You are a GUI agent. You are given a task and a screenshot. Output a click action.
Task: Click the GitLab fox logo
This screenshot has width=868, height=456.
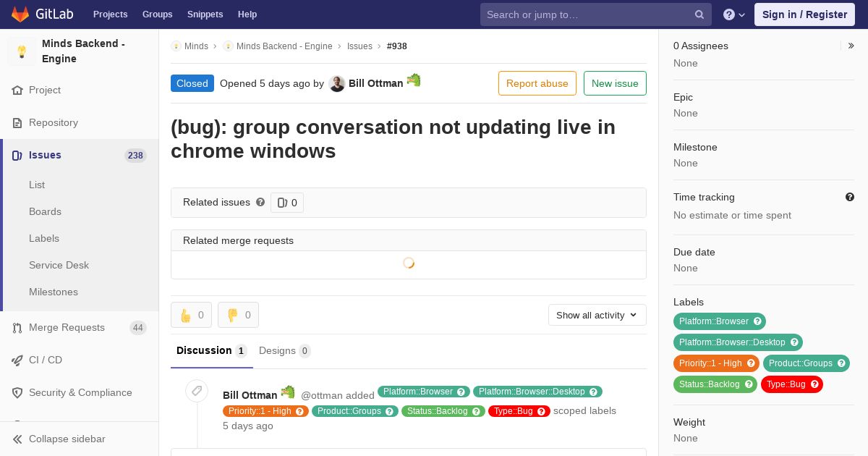coord(20,14)
